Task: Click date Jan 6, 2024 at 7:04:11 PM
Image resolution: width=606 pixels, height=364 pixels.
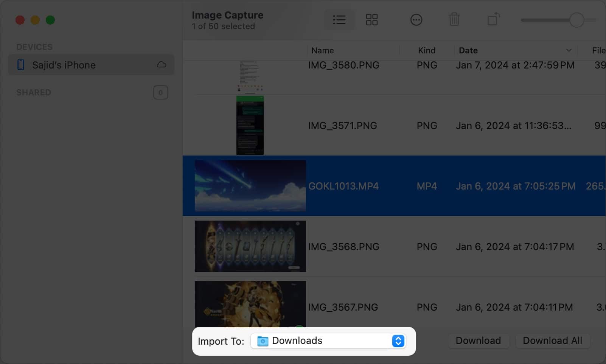Action: pos(514,307)
